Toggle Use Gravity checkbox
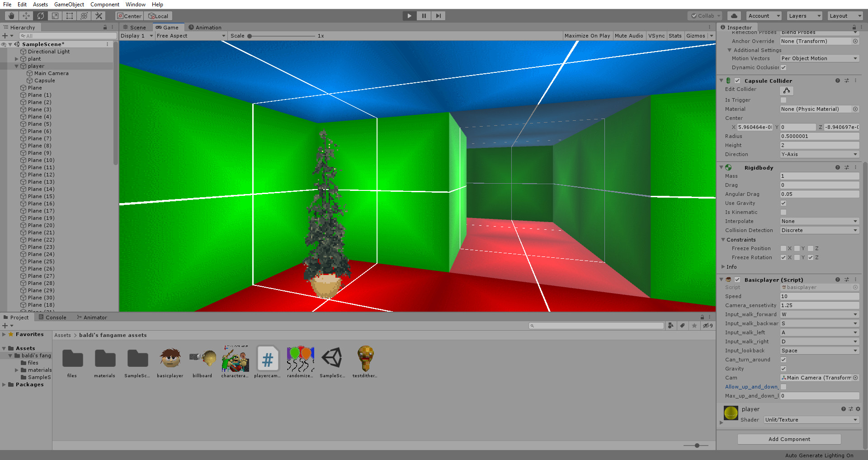868x460 pixels. (783, 203)
